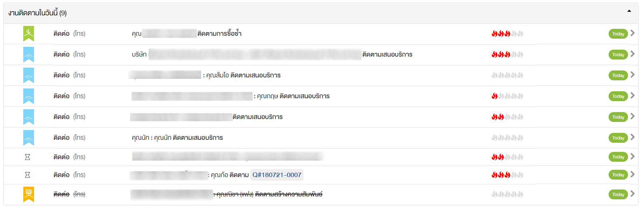Viewport: 644px width, 207px height.
Task: Open the crossed-out task via right chevron
Action: coord(632,194)
